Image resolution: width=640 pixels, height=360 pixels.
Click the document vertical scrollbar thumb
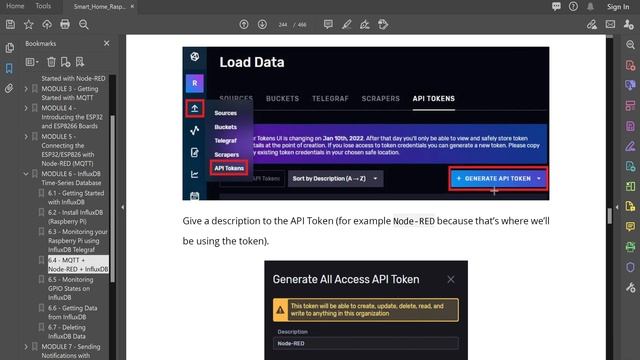click(x=609, y=216)
